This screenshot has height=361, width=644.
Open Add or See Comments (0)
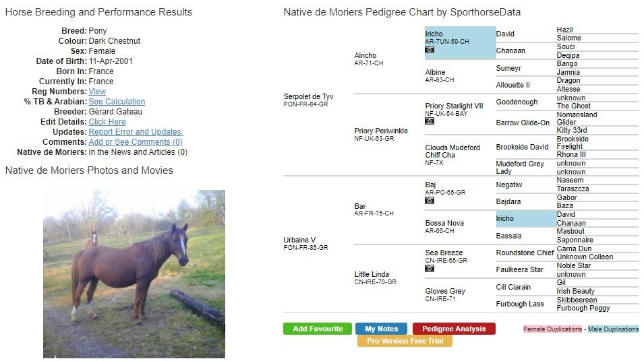coord(136,142)
